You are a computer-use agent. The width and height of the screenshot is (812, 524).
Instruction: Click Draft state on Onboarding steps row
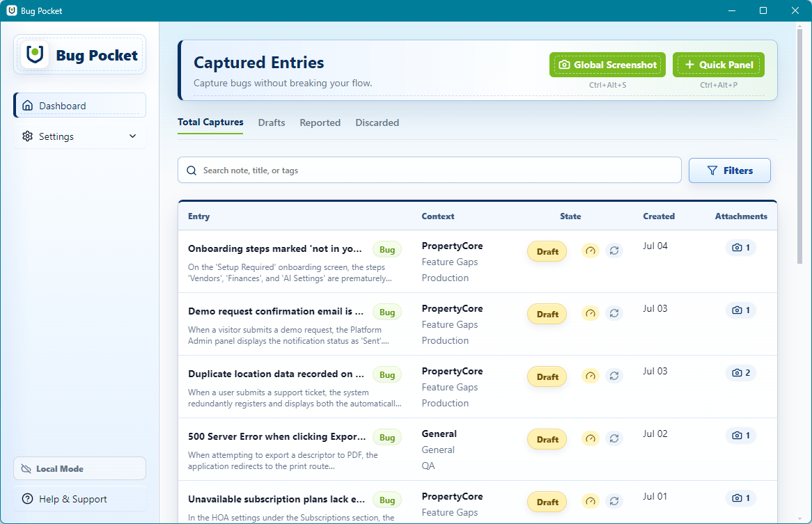point(547,252)
